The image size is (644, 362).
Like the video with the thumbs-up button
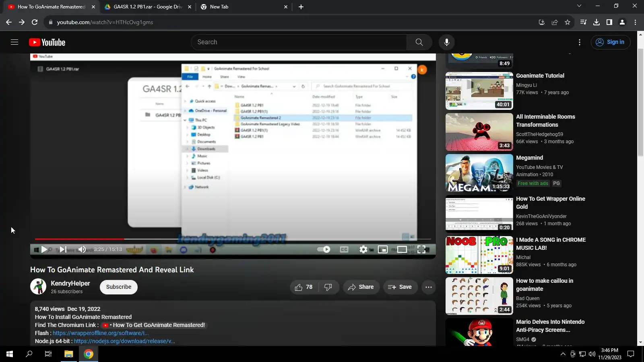pos(304,287)
